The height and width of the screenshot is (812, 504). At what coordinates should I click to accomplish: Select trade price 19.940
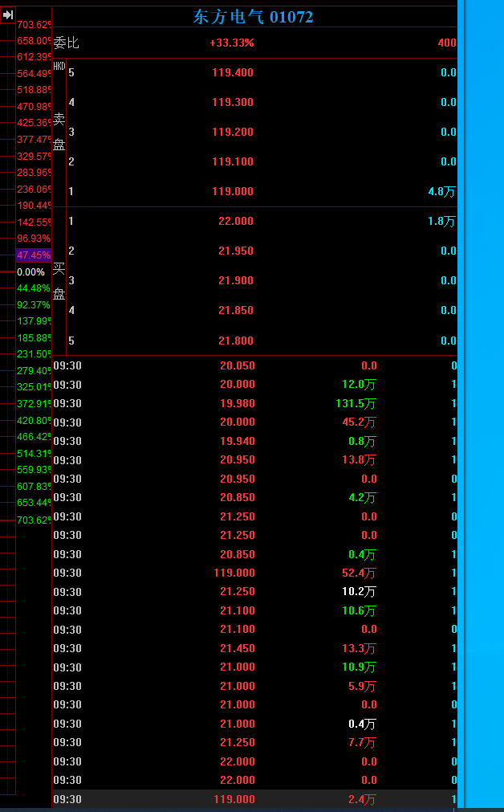point(238,441)
